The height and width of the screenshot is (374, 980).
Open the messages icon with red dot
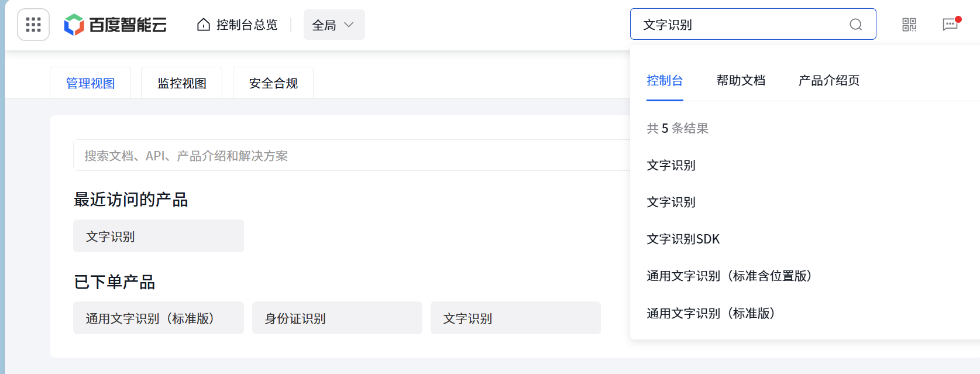click(x=950, y=25)
